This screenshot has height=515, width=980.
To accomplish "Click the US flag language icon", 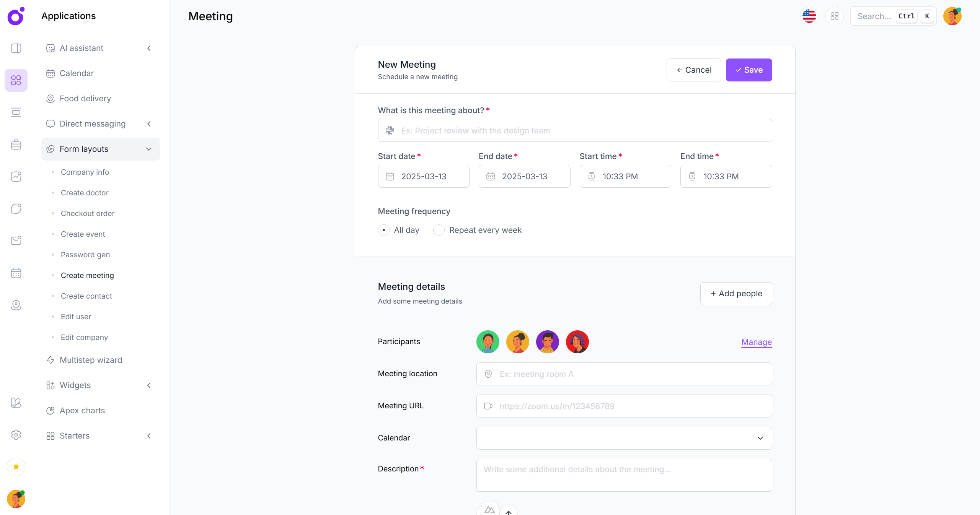I will coord(809,16).
